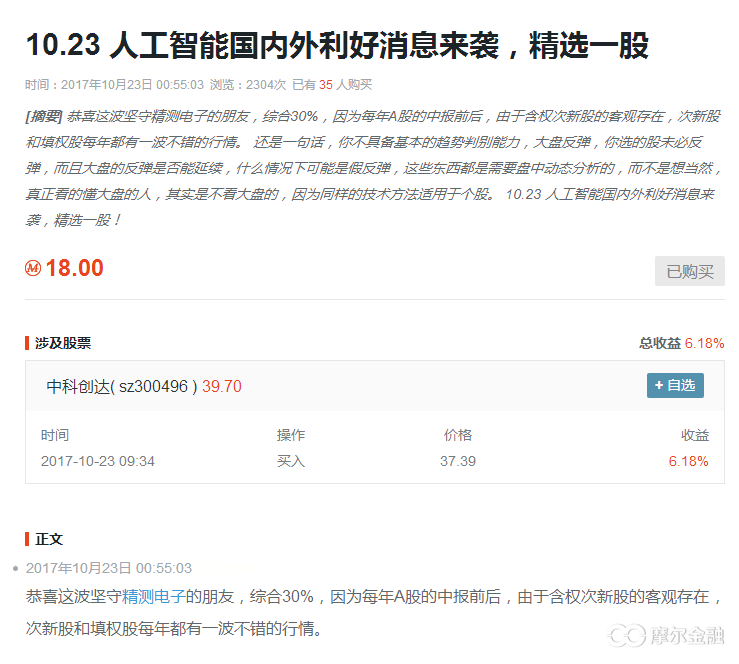Click the 买入 operation cell
The width and height of the screenshot is (739, 664).
291,461
